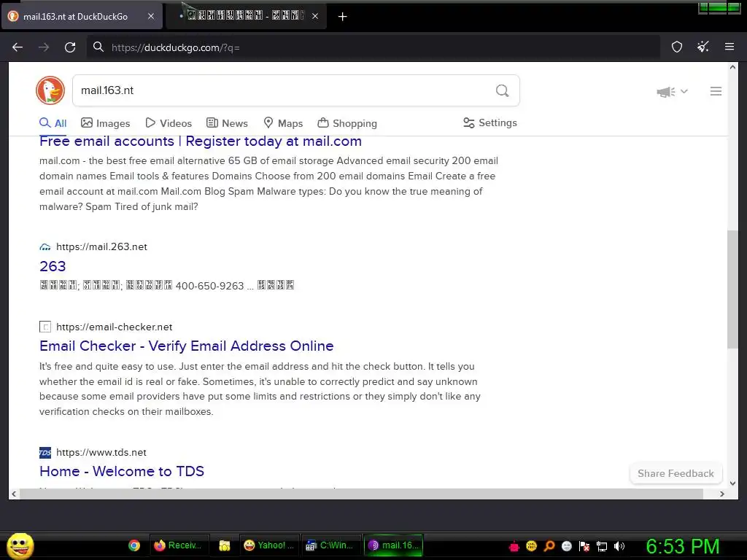Open Free email accounts mail.com result

[x=201, y=141]
